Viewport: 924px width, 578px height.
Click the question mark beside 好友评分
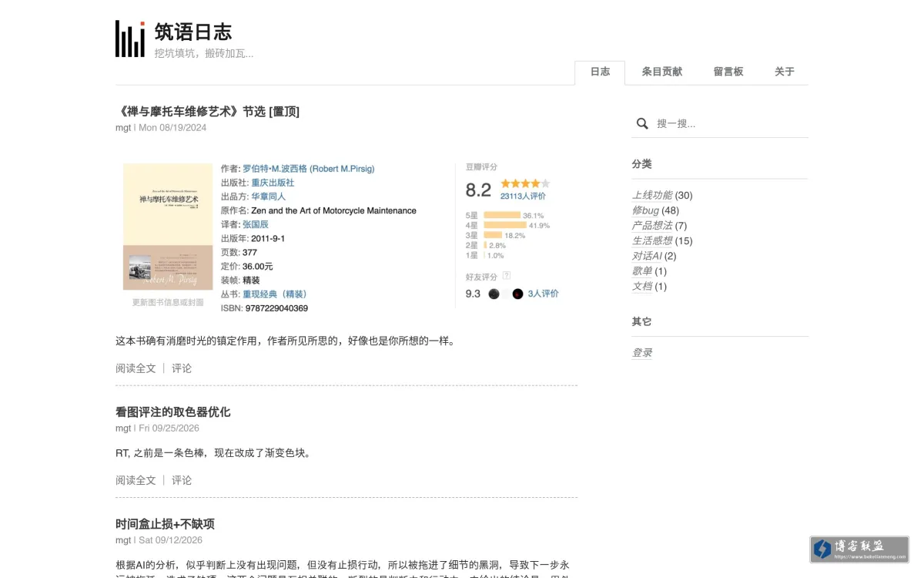[507, 275]
